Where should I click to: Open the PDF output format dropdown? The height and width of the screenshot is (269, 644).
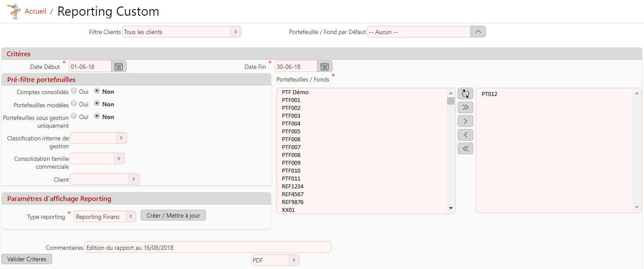tap(275, 260)
